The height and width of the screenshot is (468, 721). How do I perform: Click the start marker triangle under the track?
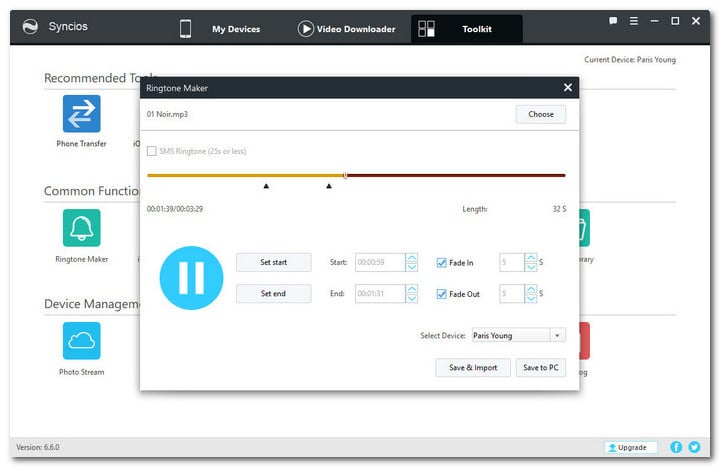pos(266,186)
